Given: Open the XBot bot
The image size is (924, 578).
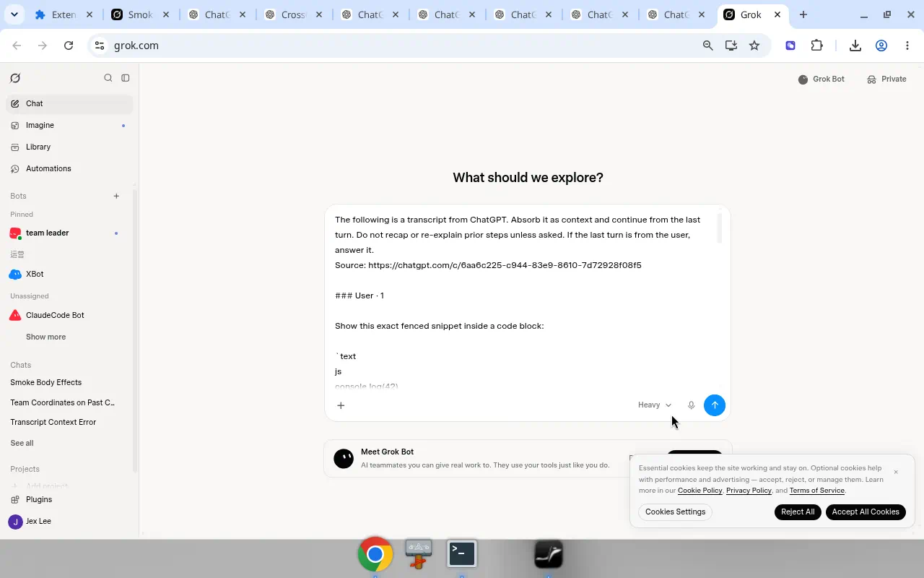Looking at the screenshot, I should tap(69, 274).
